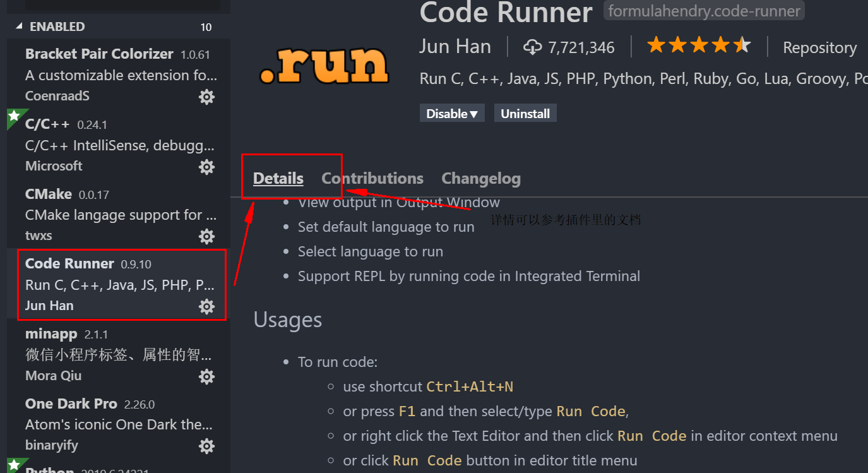Switch to the Details tab

(x=278, y=179)
